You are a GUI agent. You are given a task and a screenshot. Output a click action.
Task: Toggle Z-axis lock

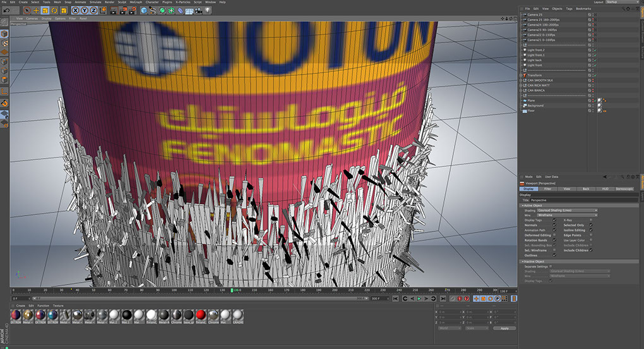click(x=93, y=10)
